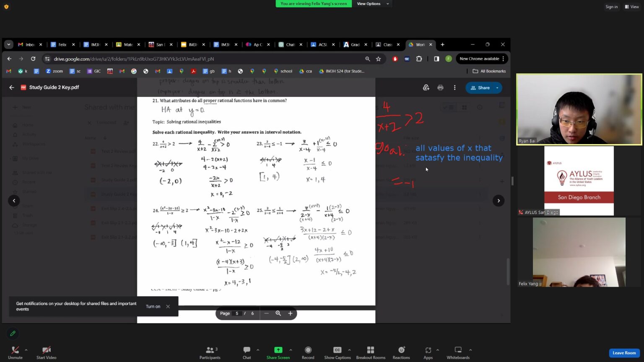
Task: Go to previous file with left arrow
Action: click(14, 201)
